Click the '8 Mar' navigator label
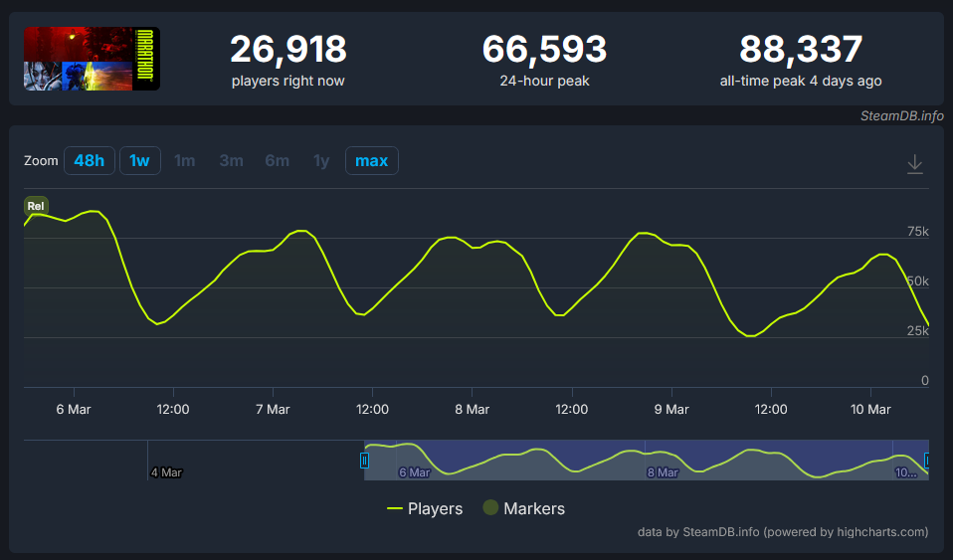Image resolution: width=953 pixels, height=560 pixels. coord(664,472)
